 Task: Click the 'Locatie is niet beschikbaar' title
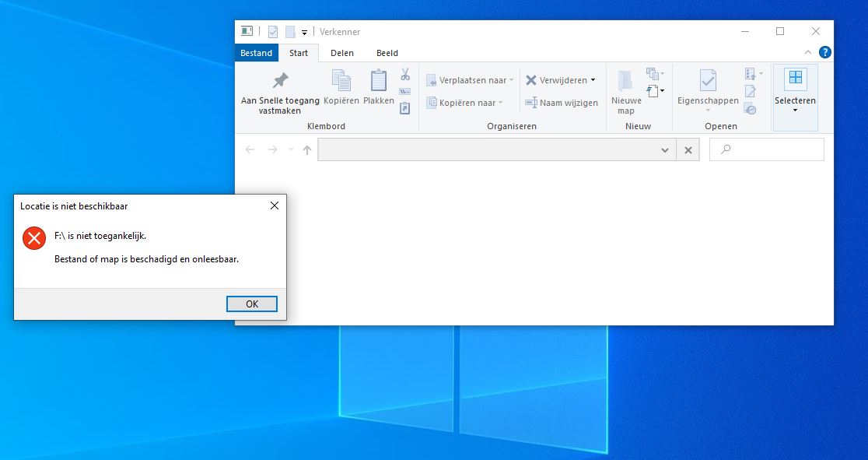[x=74, y=206]
